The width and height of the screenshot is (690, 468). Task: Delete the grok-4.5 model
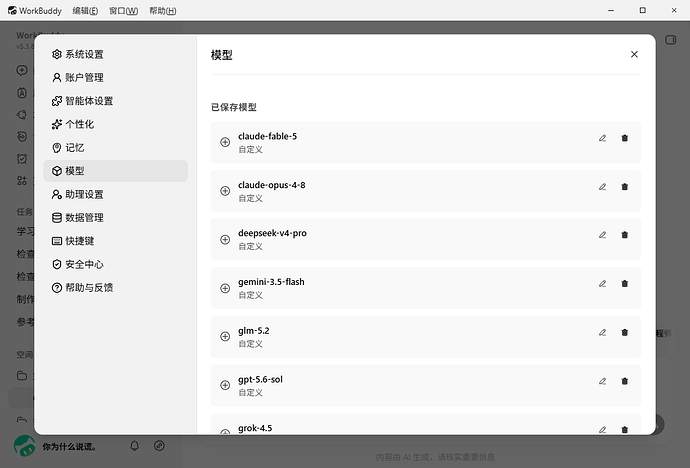pyautogui.click(x=624, y=430)
